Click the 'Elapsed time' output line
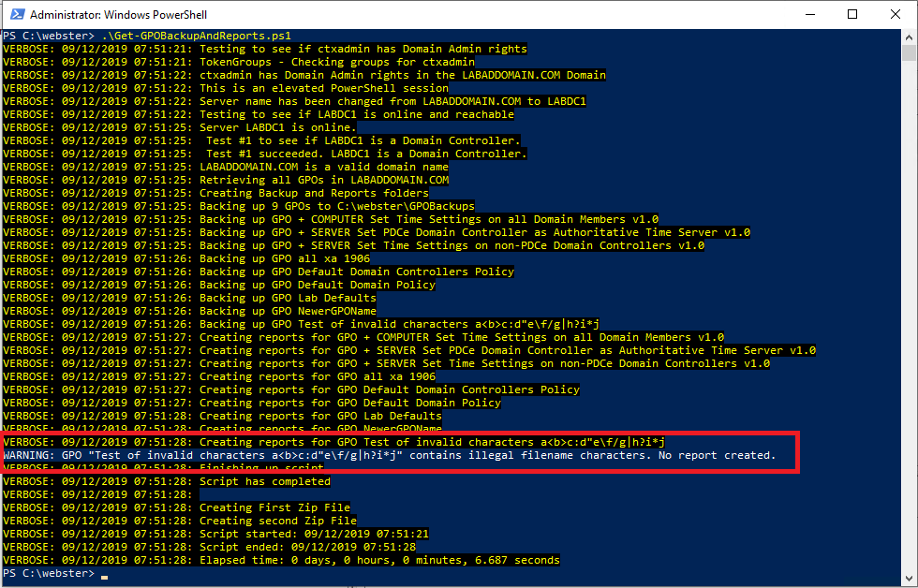The width and height of the screenshot is (918, 588). (379, 560)
